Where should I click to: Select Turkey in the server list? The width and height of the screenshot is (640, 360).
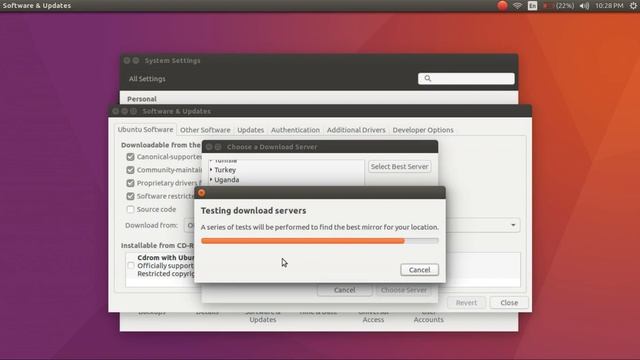(x=225, y=170)
